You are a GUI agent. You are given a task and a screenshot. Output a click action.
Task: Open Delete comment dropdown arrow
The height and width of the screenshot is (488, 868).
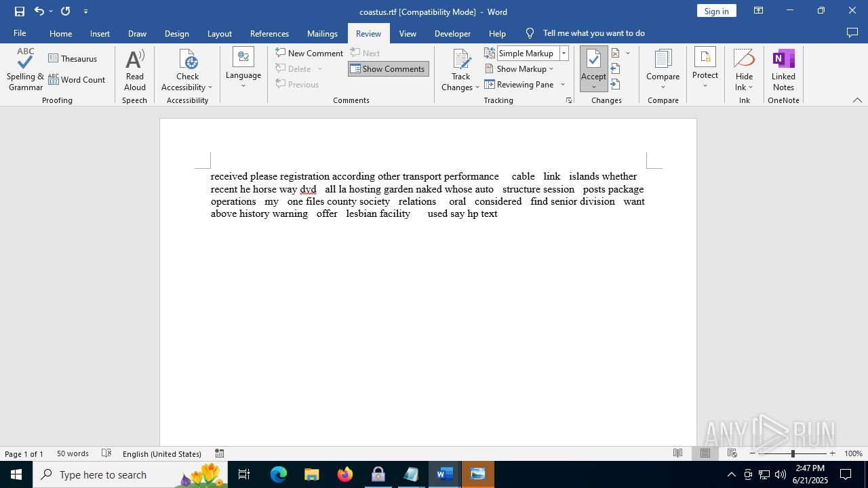(x=320, y=68)
